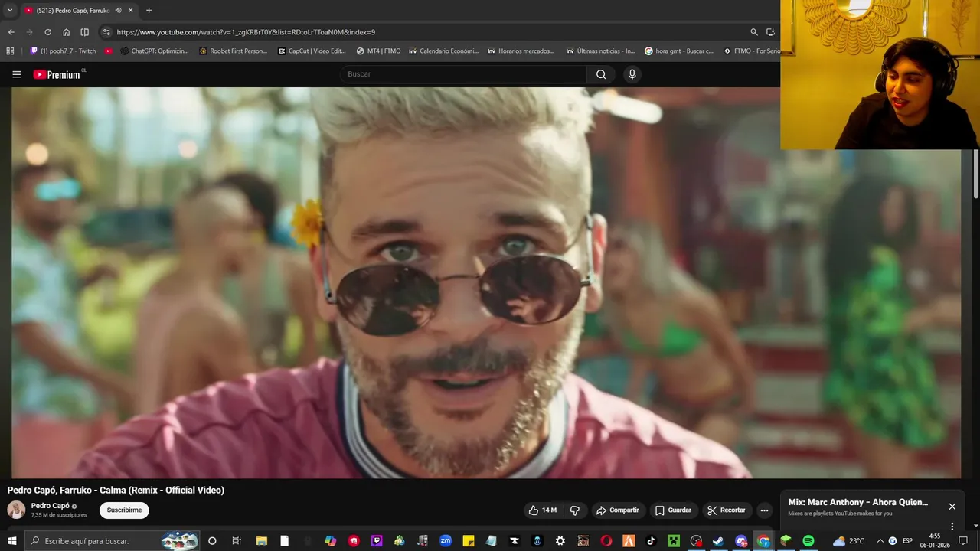The width and height of the screenshot is (980, 551).
Task: Open Cortana circle on taskbar
Action: pyautogui.click(x=212, y=541)
